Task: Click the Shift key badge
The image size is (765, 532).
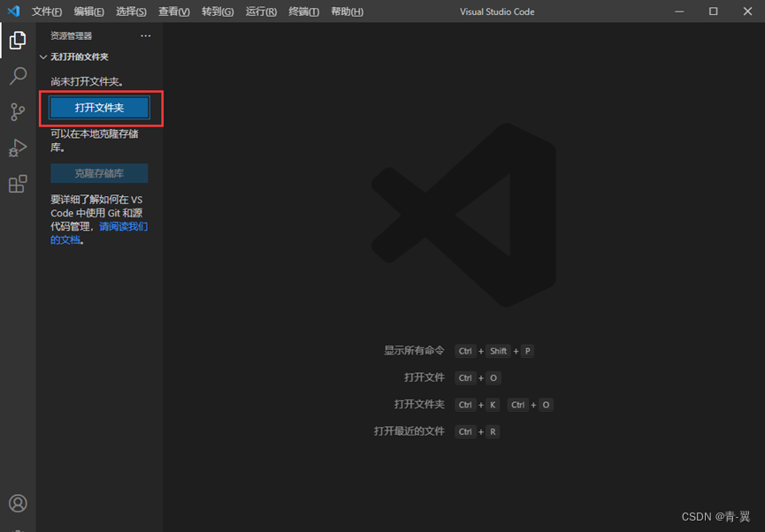Action: pos(498,351)
